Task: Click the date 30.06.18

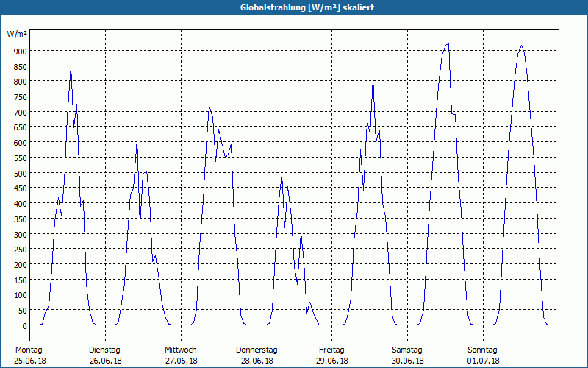Action: 408,361
